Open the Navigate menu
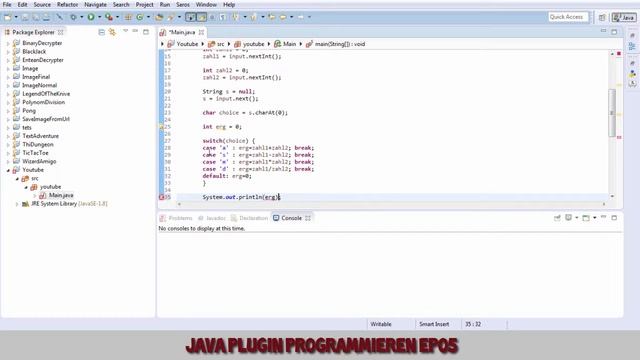Viewport: 640px width, 360px height. 95,4
